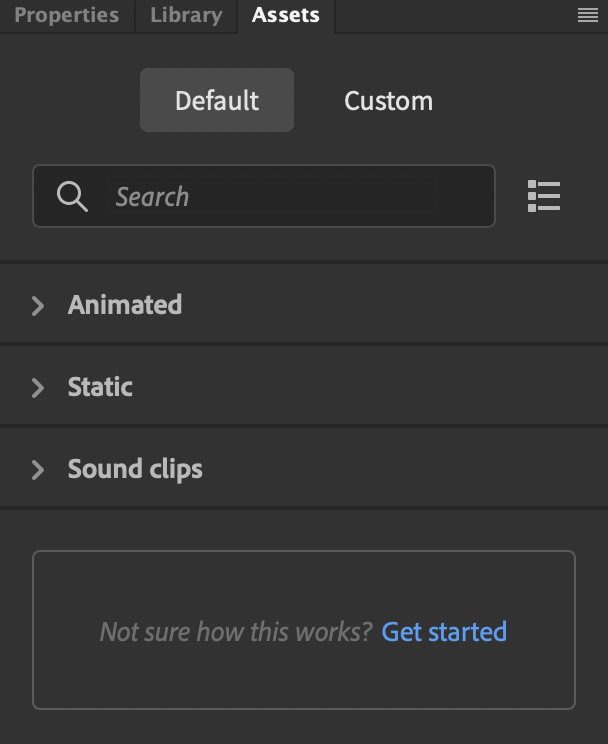
Task: Expand the Animated section chevron
Action: point(38,306)
